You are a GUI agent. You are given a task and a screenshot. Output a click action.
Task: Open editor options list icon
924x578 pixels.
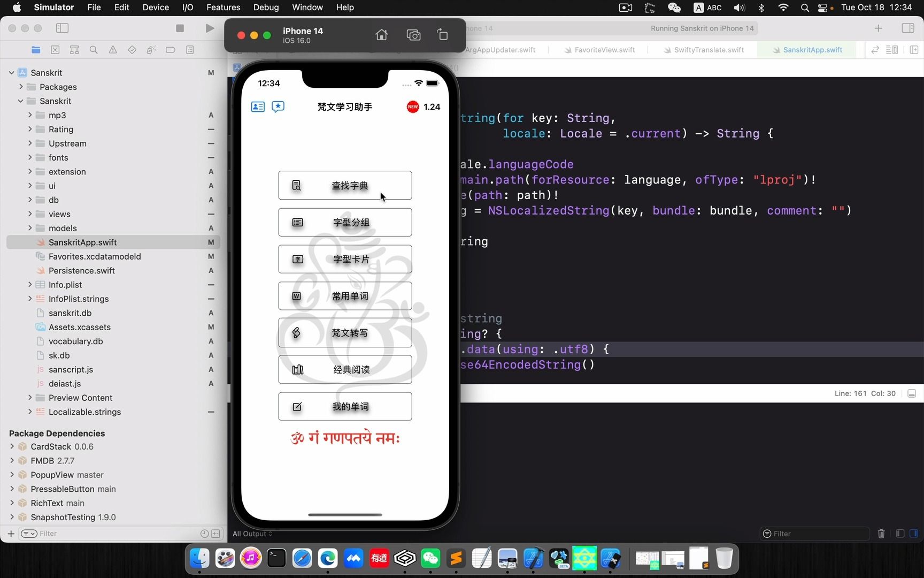[x=892, y=50]
